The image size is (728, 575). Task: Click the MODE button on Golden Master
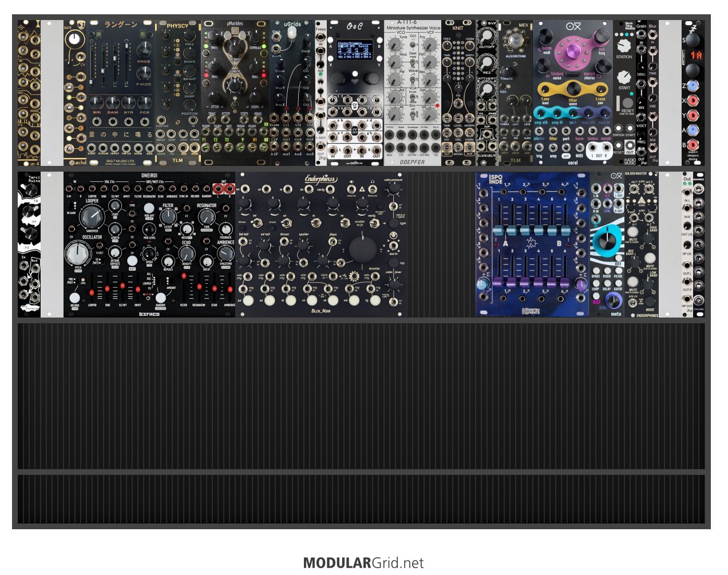[x=650, y=300]
